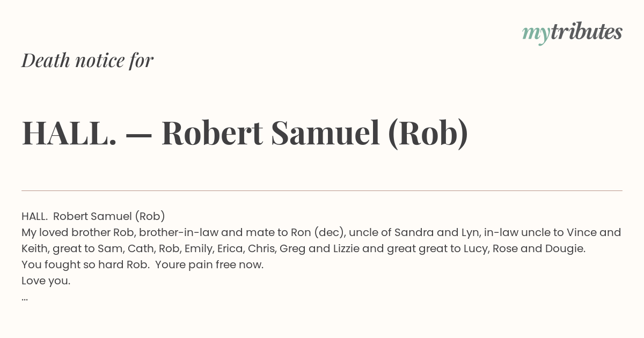Select the 'Death notice for' heading
644x338 pixels.
pos(87,61)
